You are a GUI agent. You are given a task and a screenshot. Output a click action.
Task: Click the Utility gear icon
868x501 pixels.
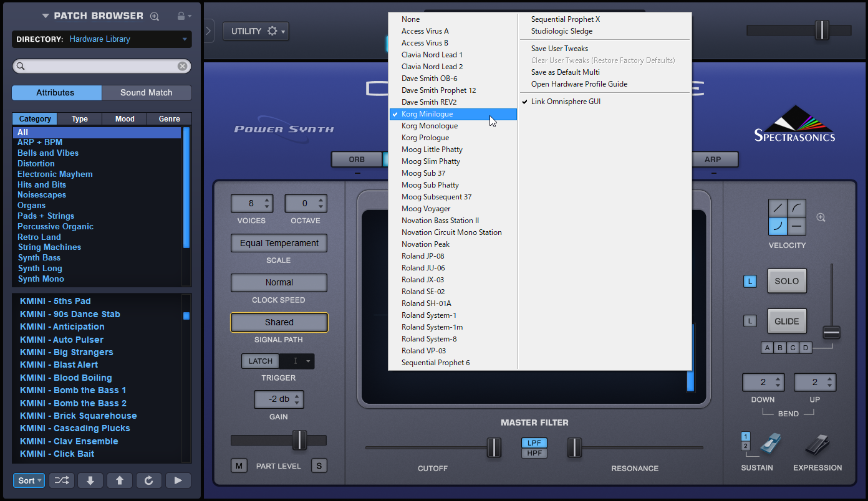272,31
